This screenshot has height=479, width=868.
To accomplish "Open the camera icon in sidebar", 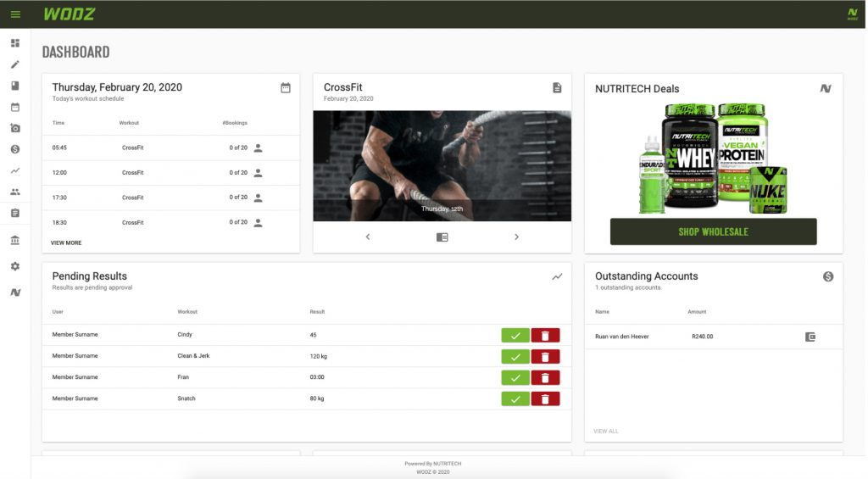I will click(15, 128).
